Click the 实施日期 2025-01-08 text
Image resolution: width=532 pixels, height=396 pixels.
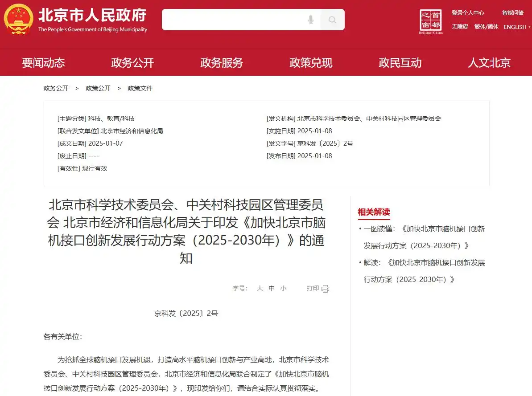coord(299,131)
